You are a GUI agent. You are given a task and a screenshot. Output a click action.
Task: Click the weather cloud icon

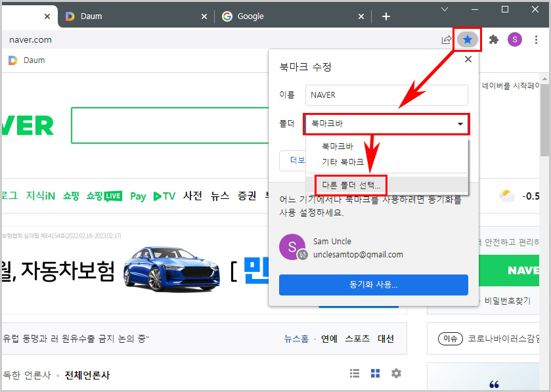(506, 196)
